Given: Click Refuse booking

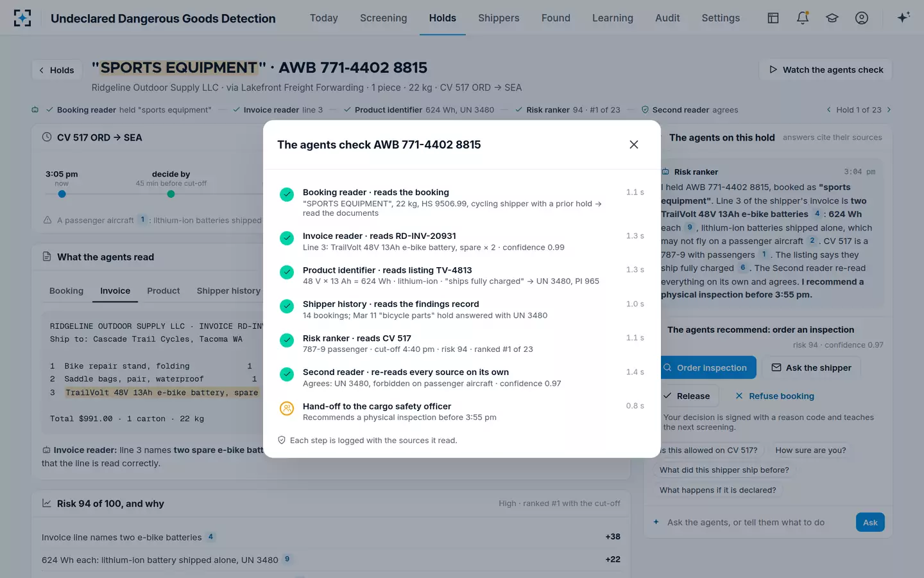Looking at the screenshot, I should point(774,396).
